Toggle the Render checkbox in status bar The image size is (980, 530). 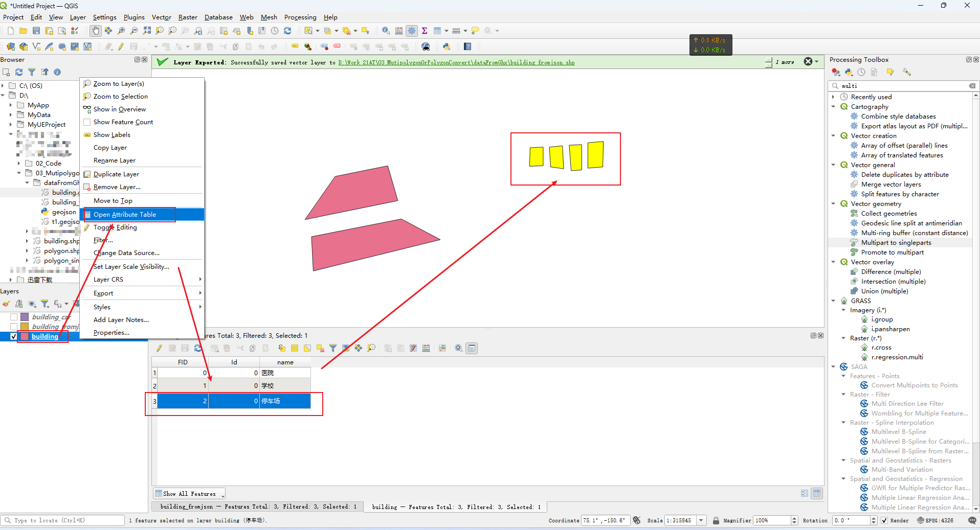coord(884,520)
